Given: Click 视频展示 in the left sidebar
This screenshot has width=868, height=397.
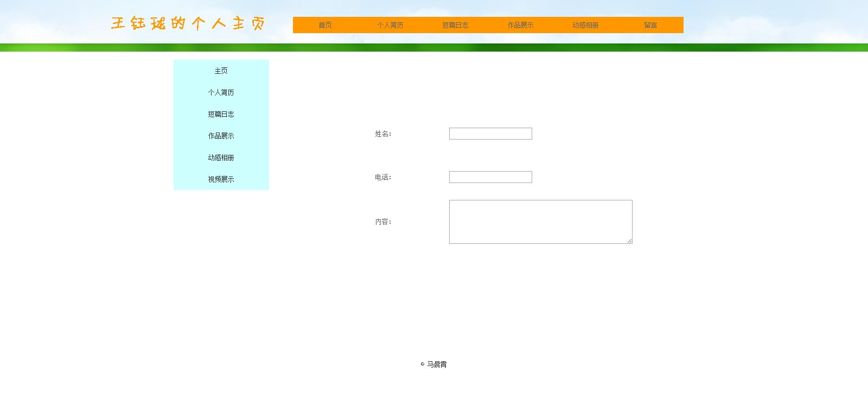Looking at the screenshot, I should click(221, 179).
